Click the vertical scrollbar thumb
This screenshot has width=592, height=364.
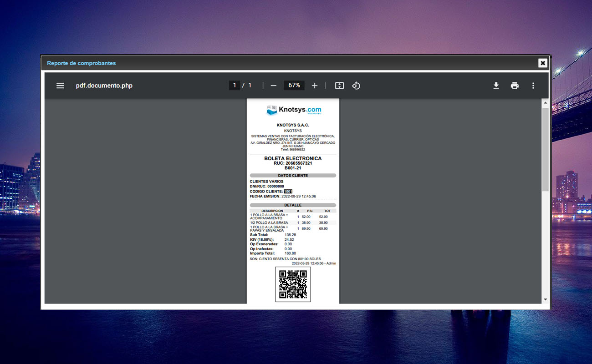(545, 149)
